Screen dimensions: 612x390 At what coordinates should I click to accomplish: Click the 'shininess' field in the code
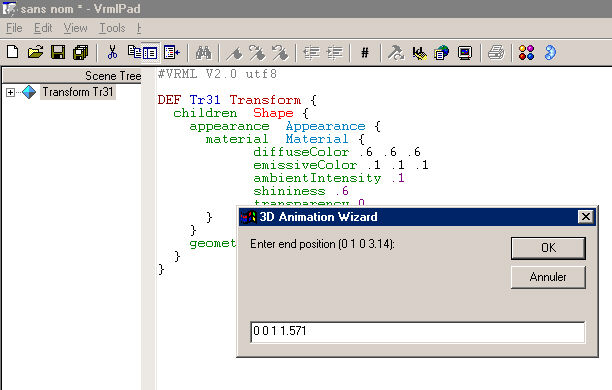pyautogui.click(x=289, y=191)
